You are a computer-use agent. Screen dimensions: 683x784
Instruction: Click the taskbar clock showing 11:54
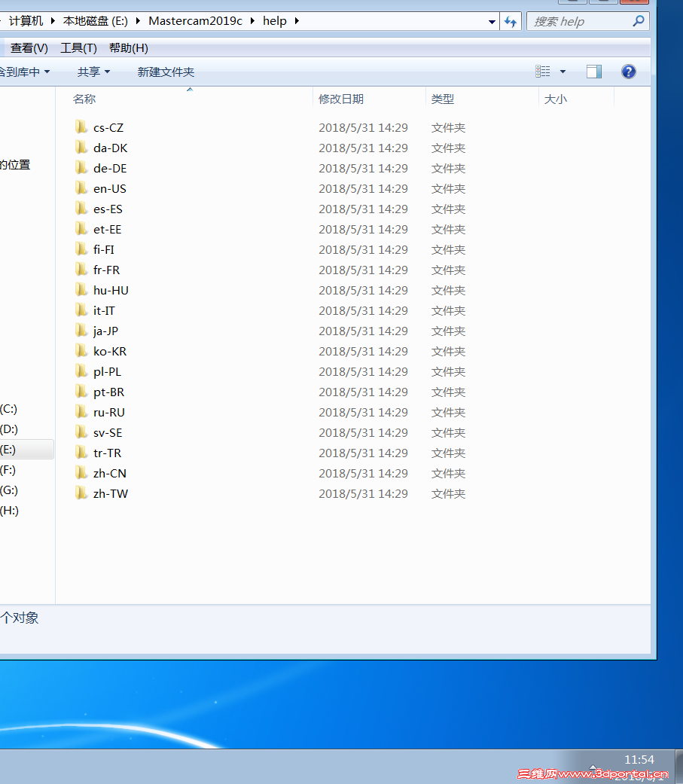[x=639, y=759]
